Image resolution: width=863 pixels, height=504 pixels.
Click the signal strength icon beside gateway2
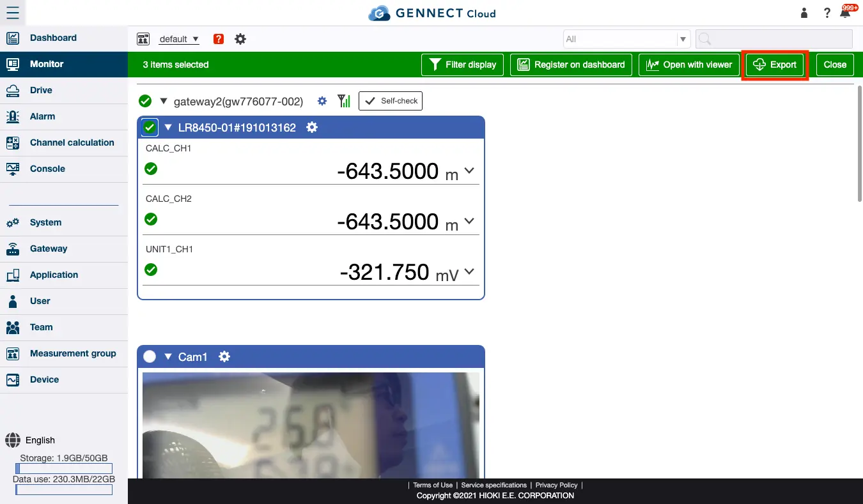[x=343, y=100]
